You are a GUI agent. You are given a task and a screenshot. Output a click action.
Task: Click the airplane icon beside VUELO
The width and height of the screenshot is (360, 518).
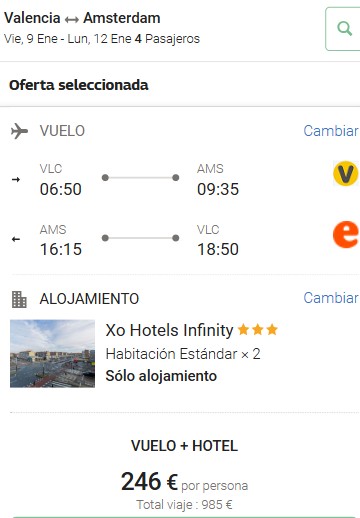(19, 131)
